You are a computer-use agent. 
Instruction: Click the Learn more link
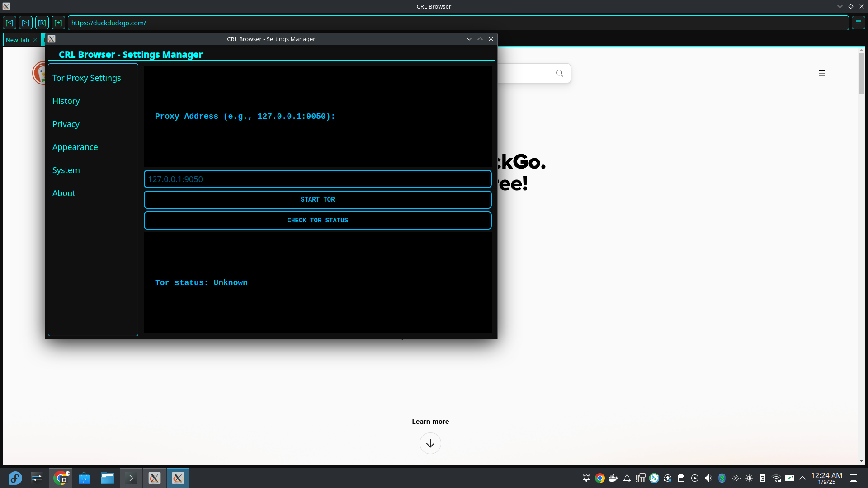(430, 422)
